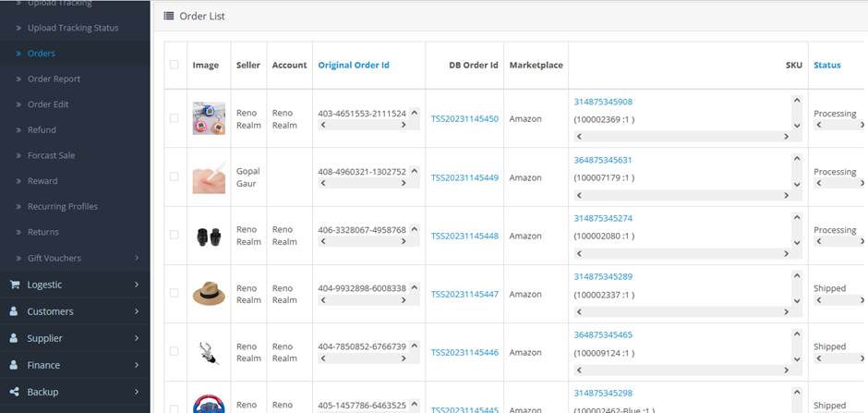Screen dimensions: 868x413
Task: Click the Finance icon in sidebar
Action: pos(14,365)
